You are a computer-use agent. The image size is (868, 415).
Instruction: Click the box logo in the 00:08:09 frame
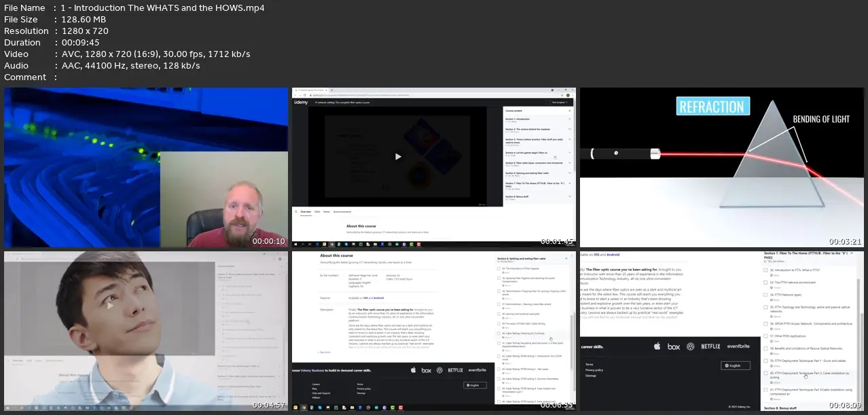click(674, 346)
